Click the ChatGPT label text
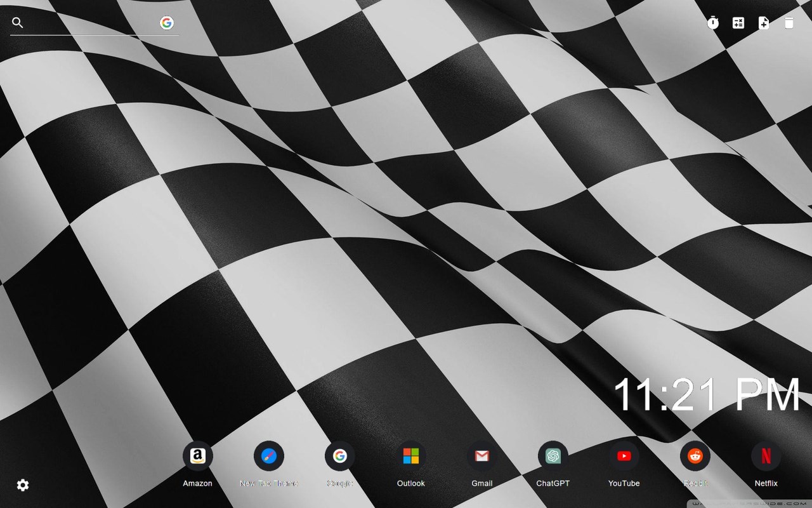 pyautogui.click(x=553, y=483)
